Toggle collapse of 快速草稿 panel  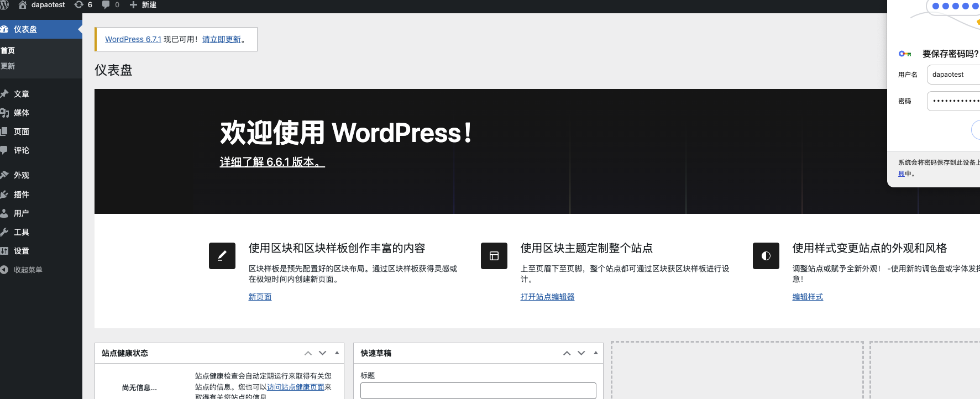pos(595,353)
